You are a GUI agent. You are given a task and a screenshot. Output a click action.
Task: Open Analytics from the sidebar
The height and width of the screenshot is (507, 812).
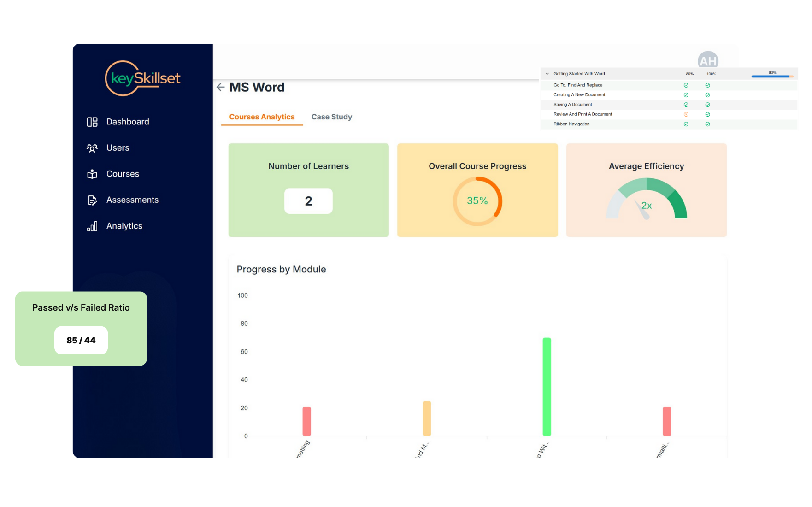pos(124,226)
